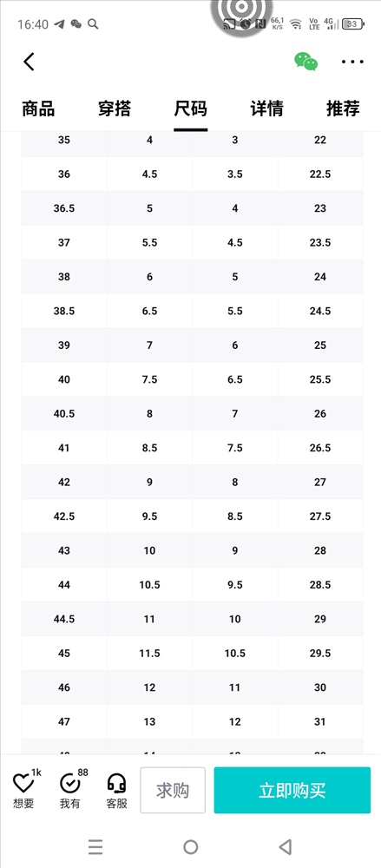The width and height of the screenshot is (381, 868).
Task: Go to the 推荐 tab
Action: (x=343, y=108)
